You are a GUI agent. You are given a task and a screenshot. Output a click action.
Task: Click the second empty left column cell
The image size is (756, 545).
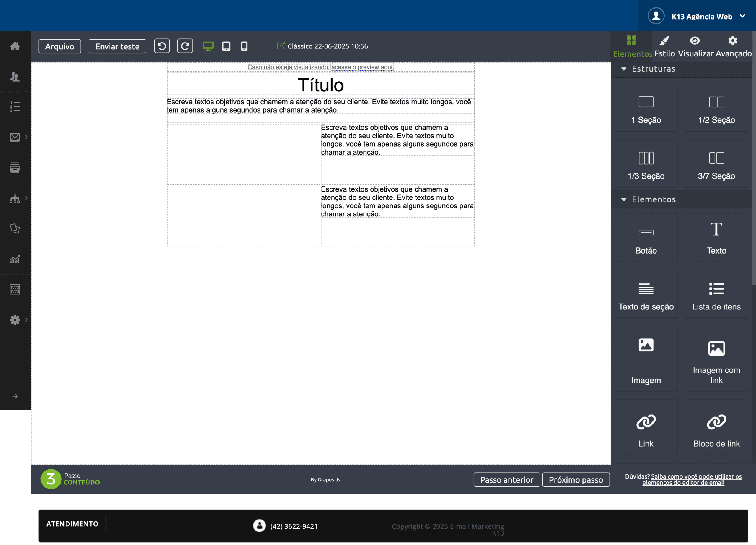pyautogui.click(x=244, y=216)
